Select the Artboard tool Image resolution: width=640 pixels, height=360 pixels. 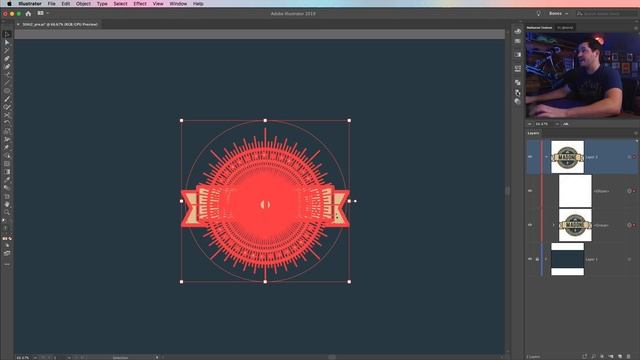7,196
